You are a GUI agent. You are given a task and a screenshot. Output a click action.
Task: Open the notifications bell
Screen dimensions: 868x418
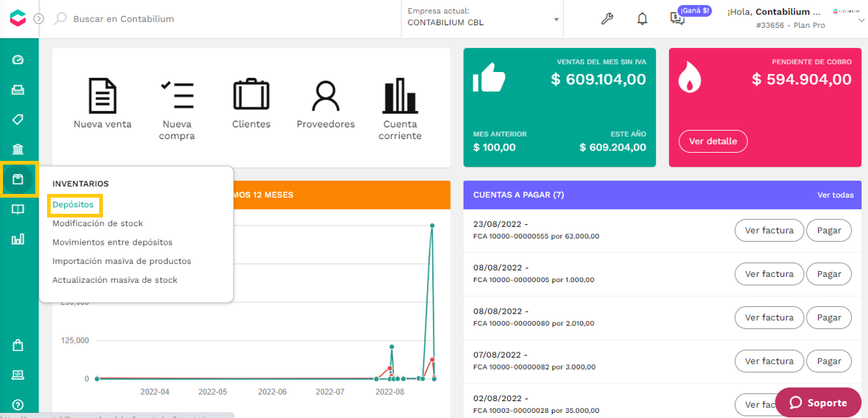coord(642,19)
